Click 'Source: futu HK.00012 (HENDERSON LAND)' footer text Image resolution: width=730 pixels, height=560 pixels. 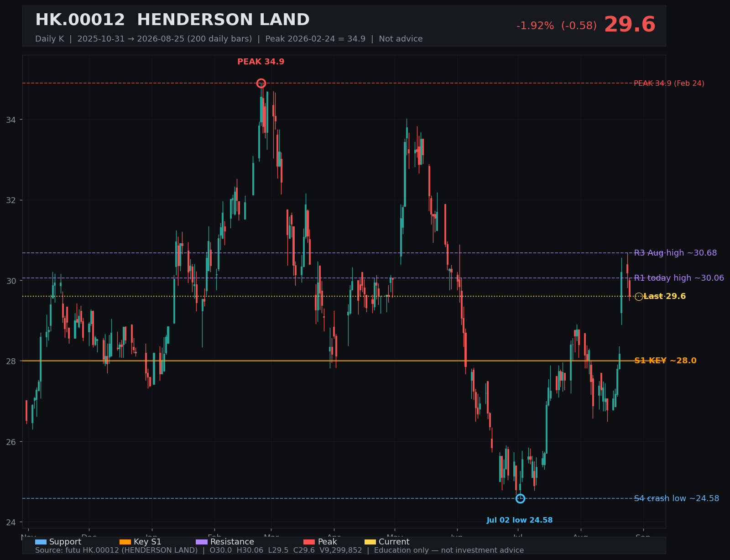[x=116, y=550]
